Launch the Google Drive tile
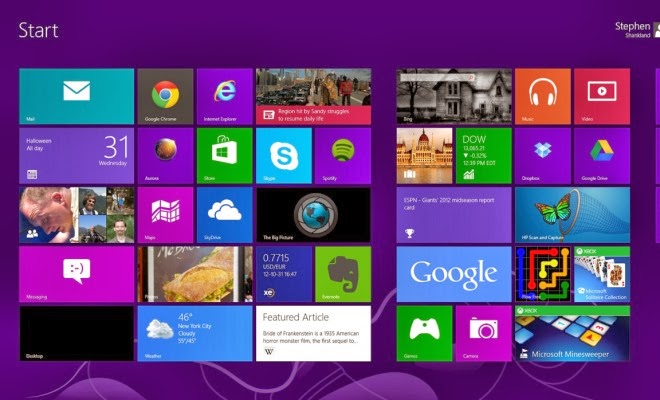This screenshot has height=400, width=660. tap(602, 156)
